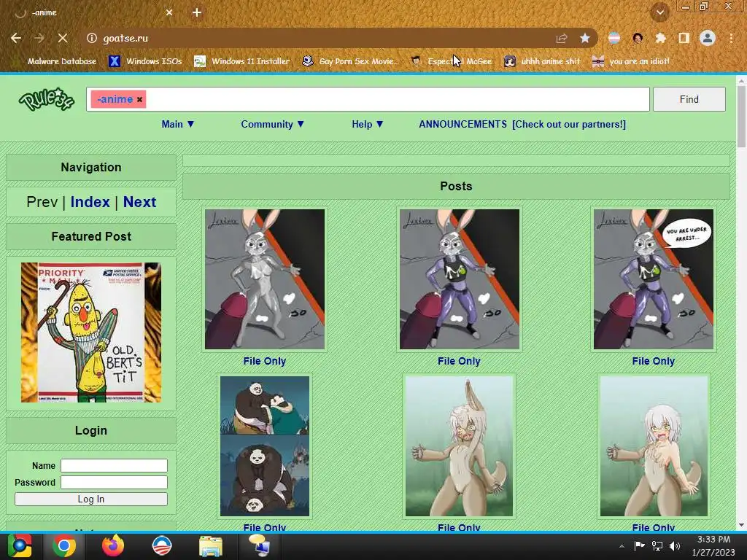Expand the Main menu
The width and height of the screenshot is (747, 560).
click(x=178, y=124)
